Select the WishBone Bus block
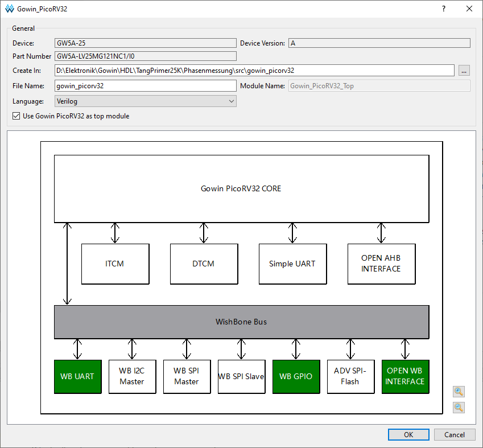Image resolution: width=483 pixels, height=448 pixels. 241,322
